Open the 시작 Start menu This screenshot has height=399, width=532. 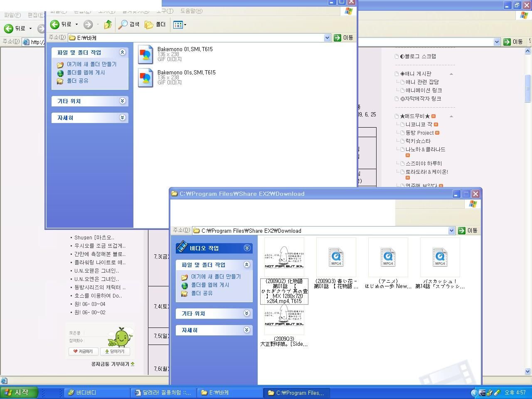click(19, 392)
